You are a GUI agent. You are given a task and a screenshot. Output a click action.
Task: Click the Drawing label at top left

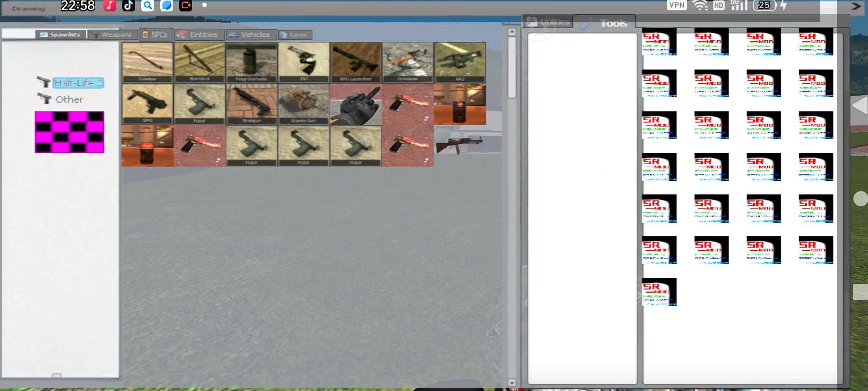pos(29,9)
